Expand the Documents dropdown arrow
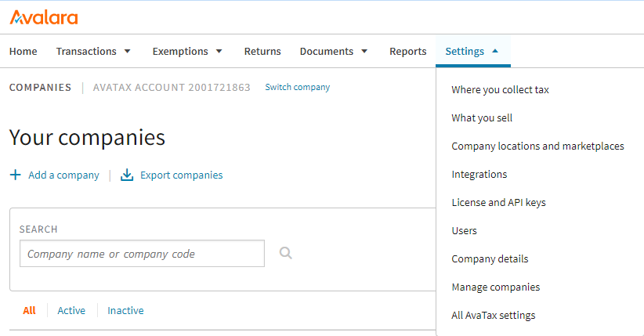 click(x=364, y=52)
